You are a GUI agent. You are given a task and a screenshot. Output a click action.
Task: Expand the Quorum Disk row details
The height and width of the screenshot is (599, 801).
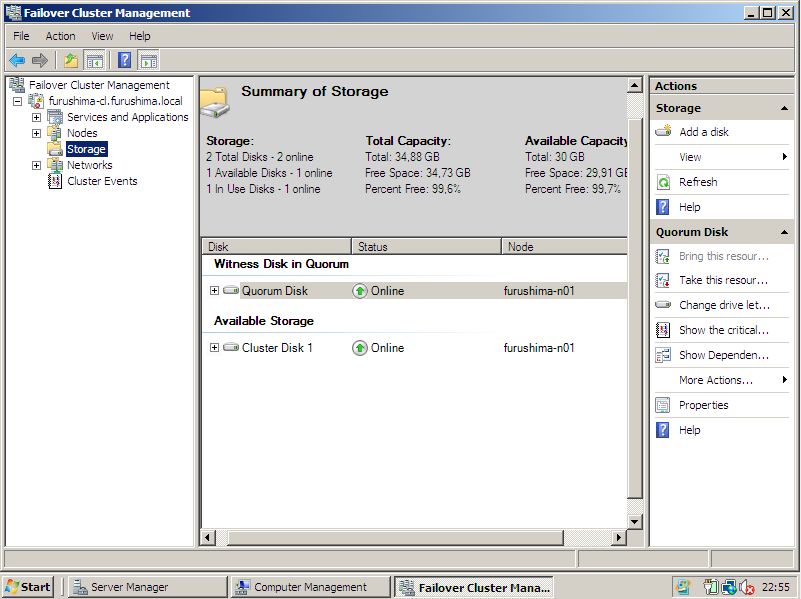coord(215,291)
